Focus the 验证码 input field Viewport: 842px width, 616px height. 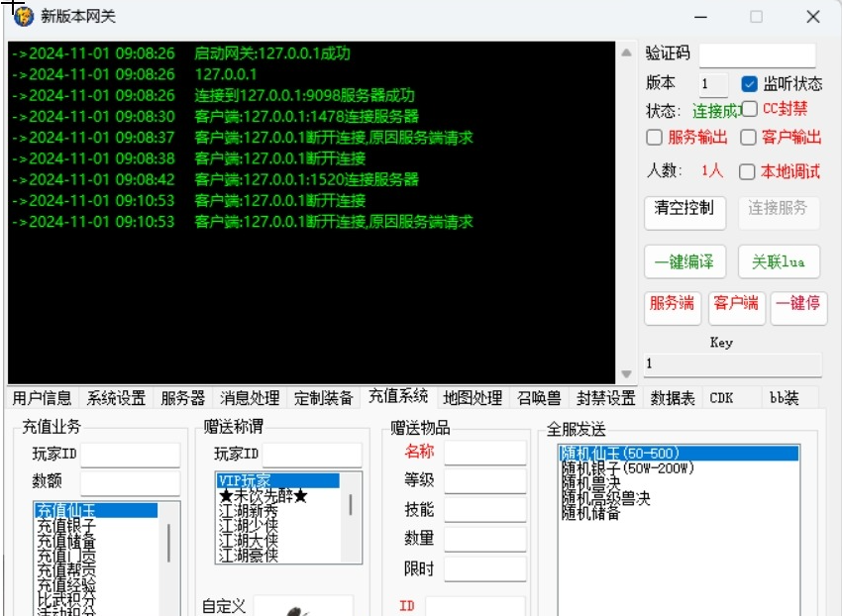click(x=757, y=54)
